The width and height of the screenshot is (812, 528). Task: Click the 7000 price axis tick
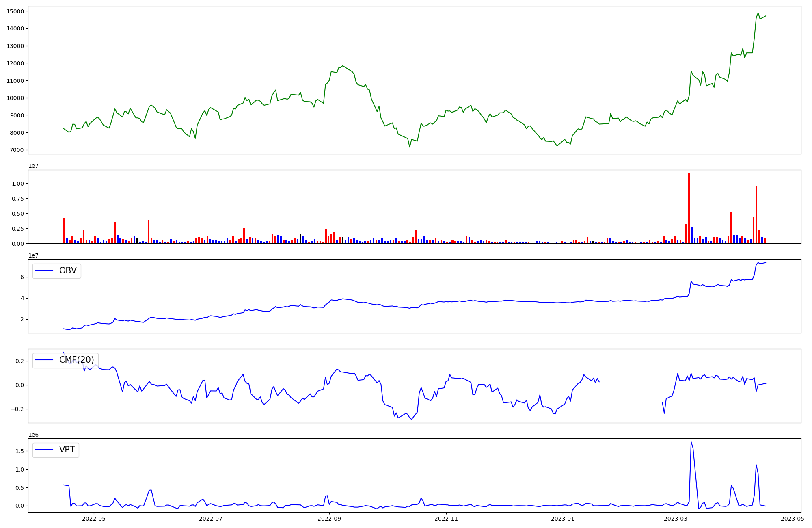tap(17, 150)
